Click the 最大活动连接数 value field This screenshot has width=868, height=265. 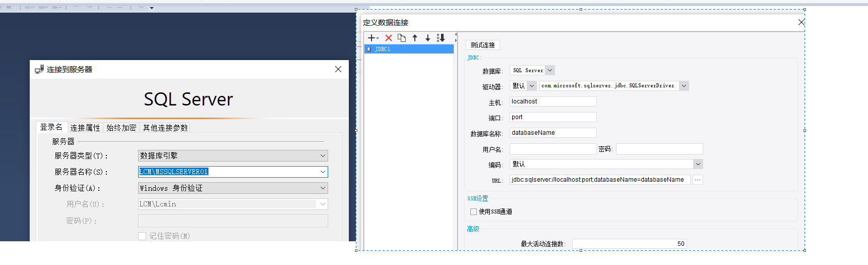pos(629,244)
